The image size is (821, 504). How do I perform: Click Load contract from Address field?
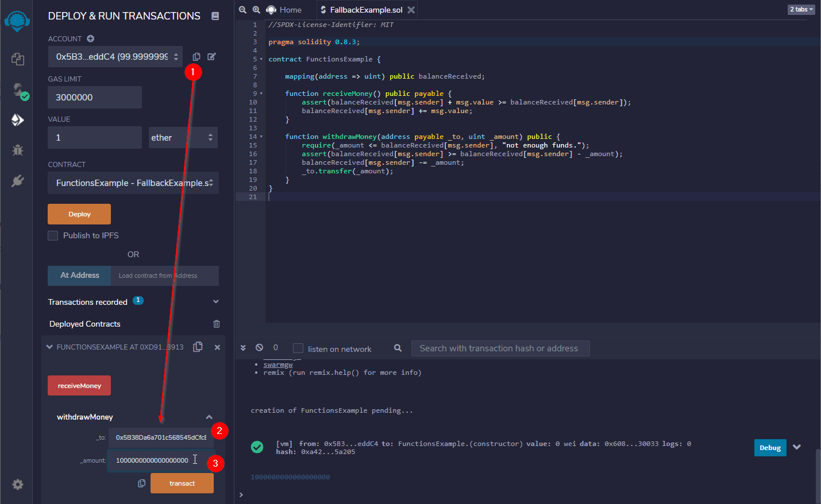165,276
